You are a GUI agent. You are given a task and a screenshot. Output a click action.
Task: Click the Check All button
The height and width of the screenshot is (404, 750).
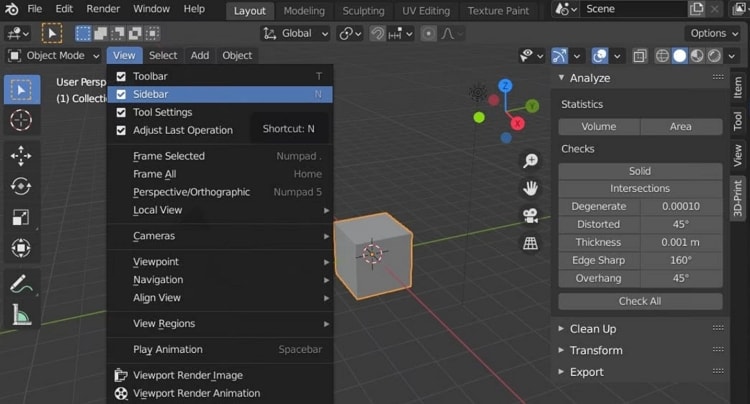640,301
